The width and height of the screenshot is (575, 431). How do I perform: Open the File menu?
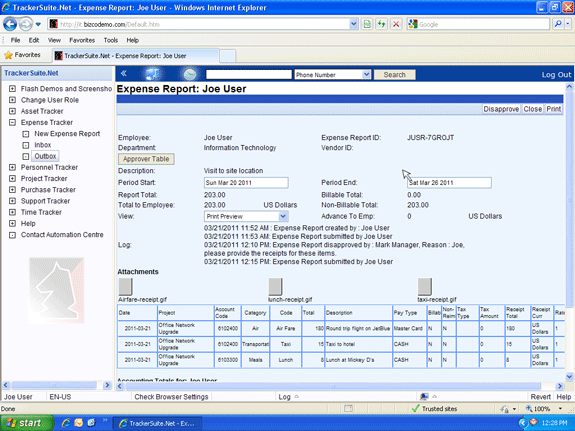tap(15, 40)
